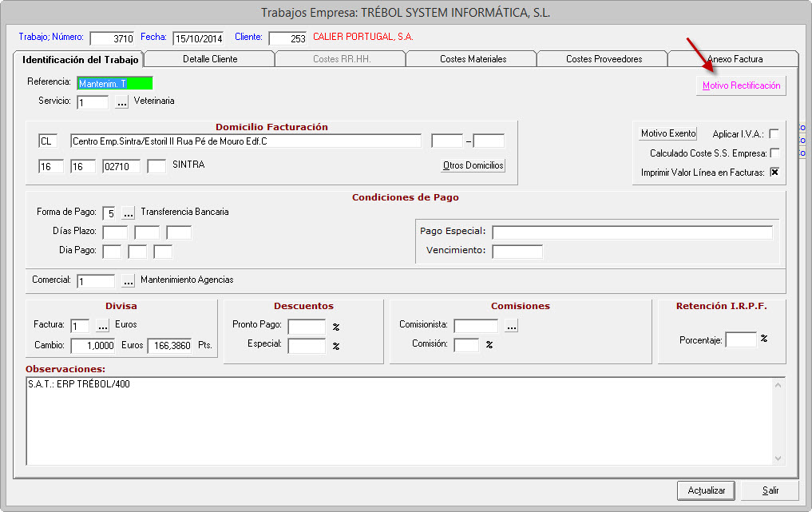Click the I.R.P.F. Porcentaje field
Screen dimensions: 812x512
pos(741,340)
